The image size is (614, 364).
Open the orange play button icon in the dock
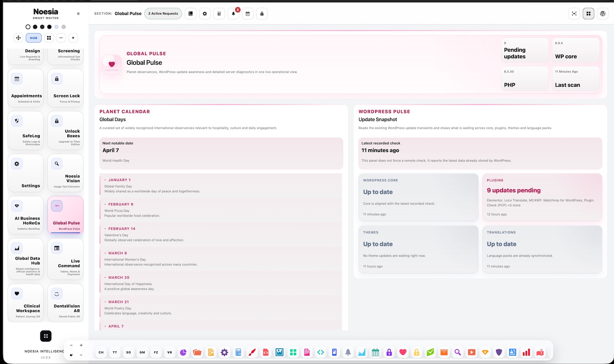(472, 352)
